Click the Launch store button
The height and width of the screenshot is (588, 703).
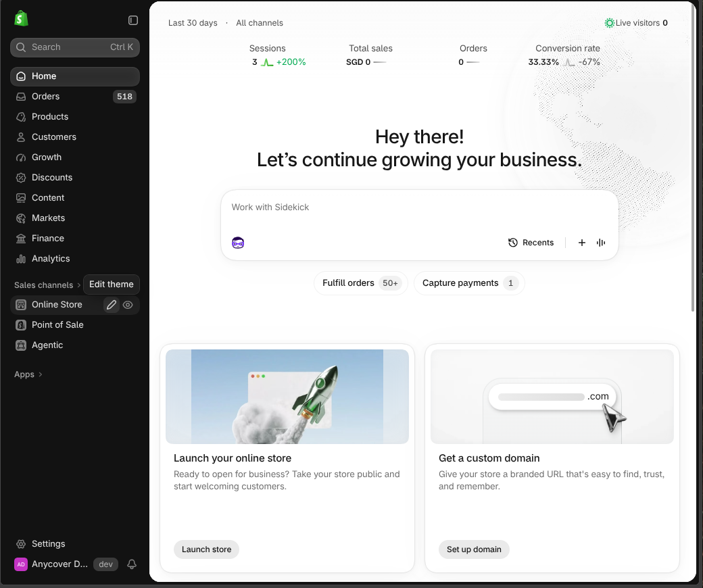click(x=207, y=549)
